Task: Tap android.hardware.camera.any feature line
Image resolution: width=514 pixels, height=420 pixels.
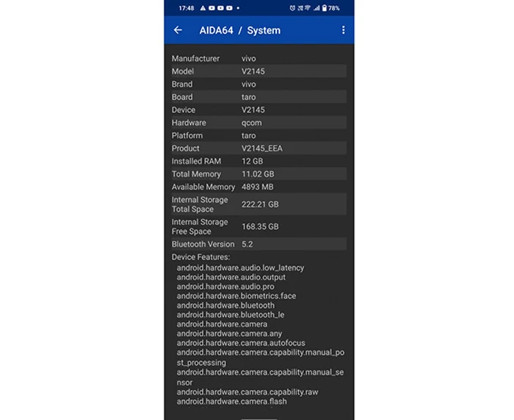Action: pyautogui.click(x=229, y=334)
